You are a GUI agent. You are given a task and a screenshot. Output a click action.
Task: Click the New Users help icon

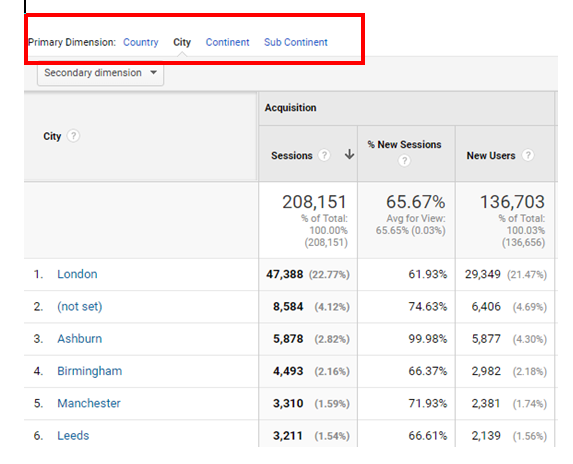tap(527, 155)
